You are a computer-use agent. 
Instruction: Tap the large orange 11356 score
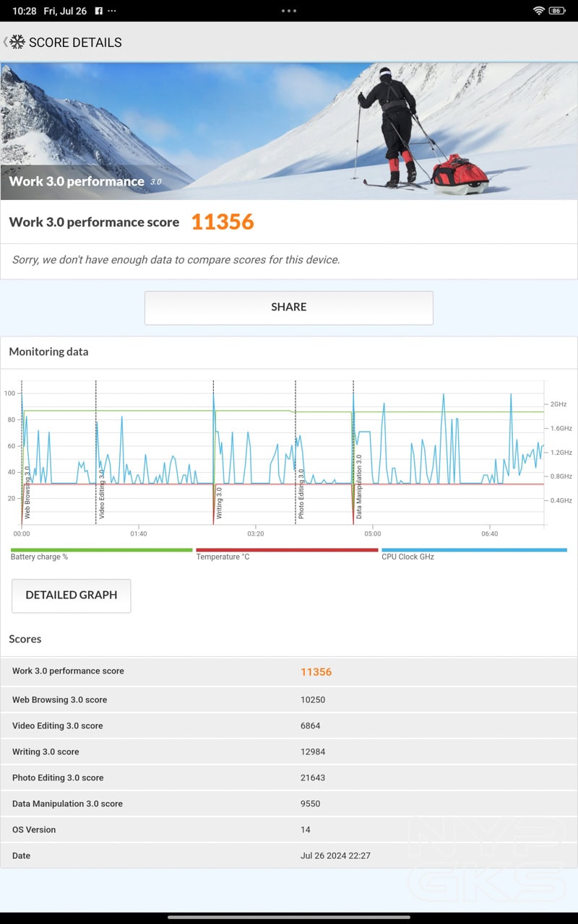pos(223,222)
